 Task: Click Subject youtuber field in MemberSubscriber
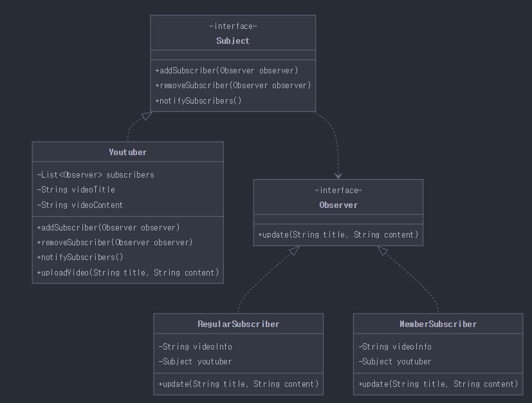pos(394,362)
